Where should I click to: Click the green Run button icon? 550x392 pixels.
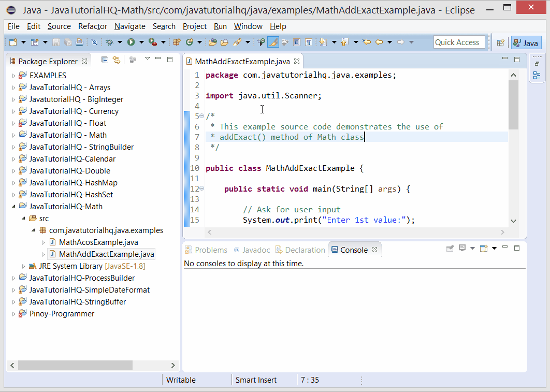click(x=131, y=42)
